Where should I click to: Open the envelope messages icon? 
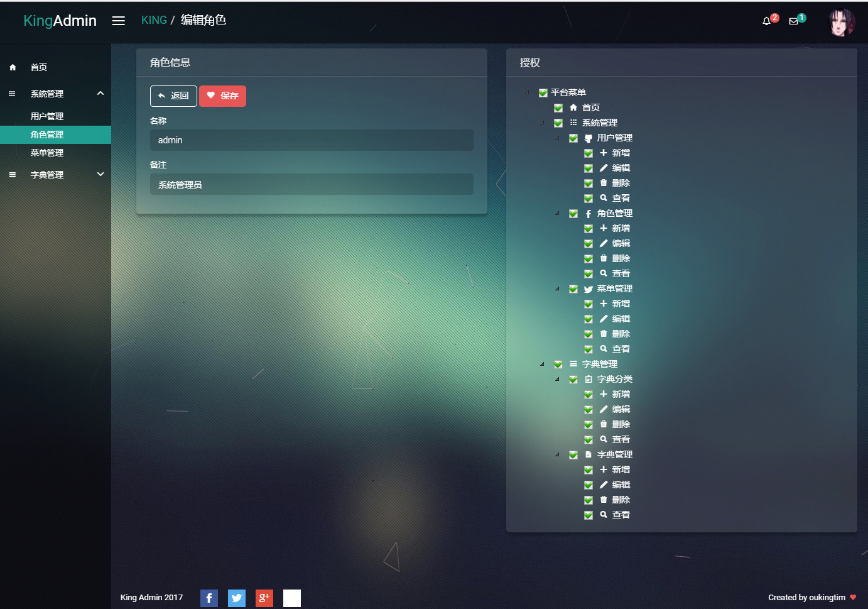tap(793, 21)
